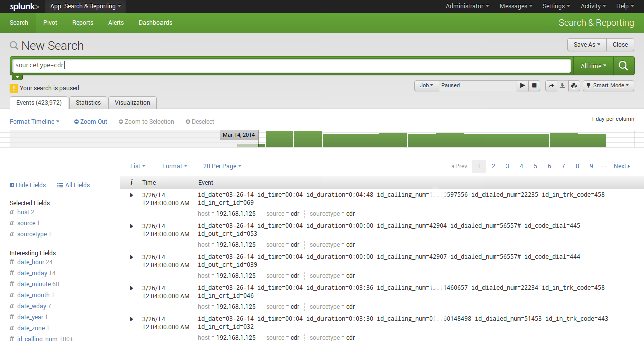Click the Splunk logo
This screenshot has width=644, height=341.
[24, 6]
